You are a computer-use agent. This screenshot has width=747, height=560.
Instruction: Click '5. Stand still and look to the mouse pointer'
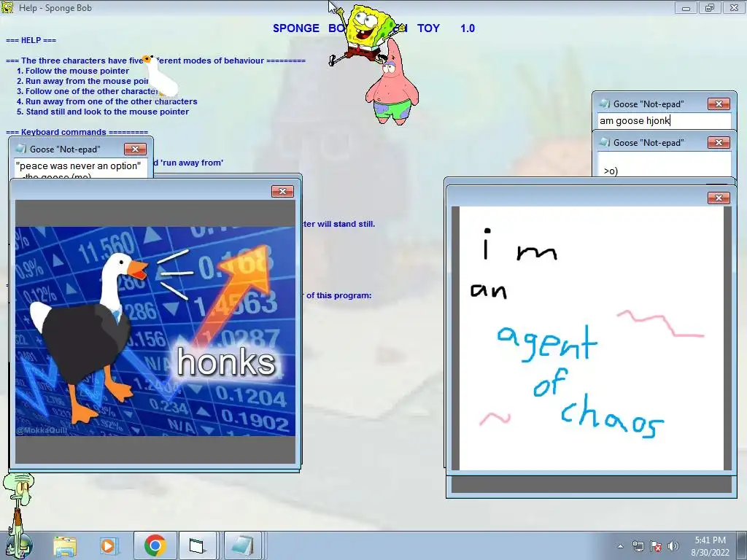click(x=103, y=112)
